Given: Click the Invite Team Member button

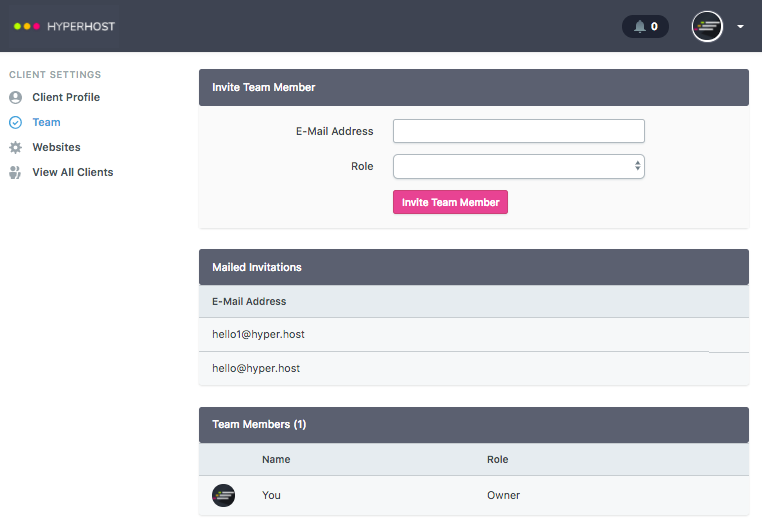Looking at the screenshot, I should coord(450,202).
